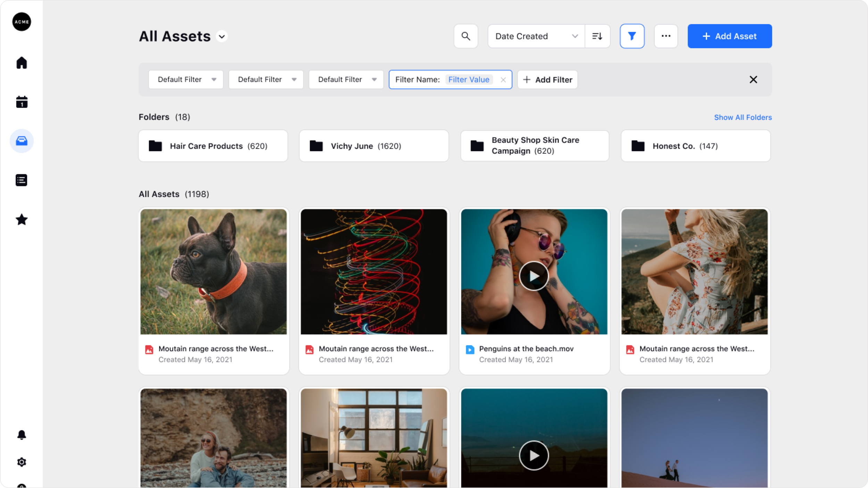Play the dark ocean video thumbnail

pyautogui.click(x=534, y=455)
